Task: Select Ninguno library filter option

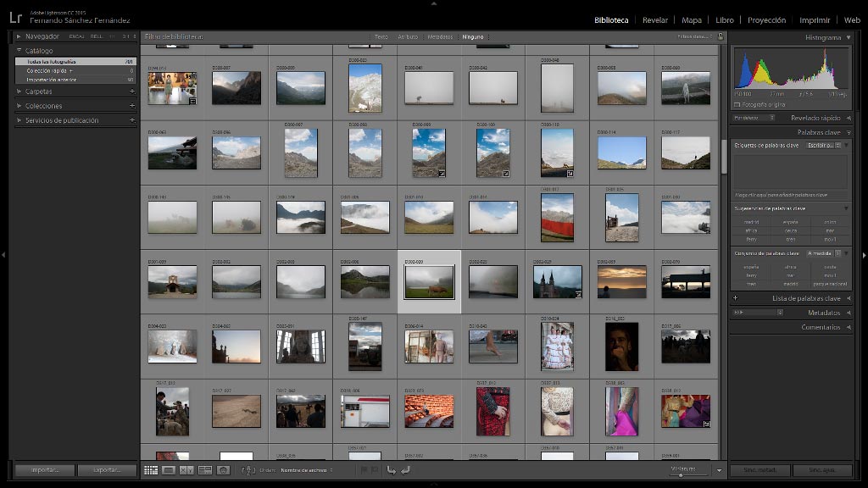Action: [473, 37]
